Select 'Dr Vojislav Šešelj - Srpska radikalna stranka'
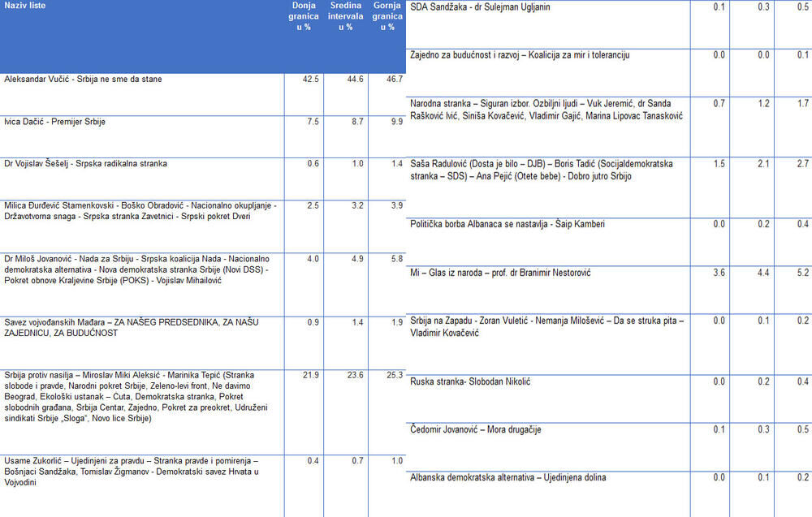This screenshot has width=812, height=517. tap(85, 164)
